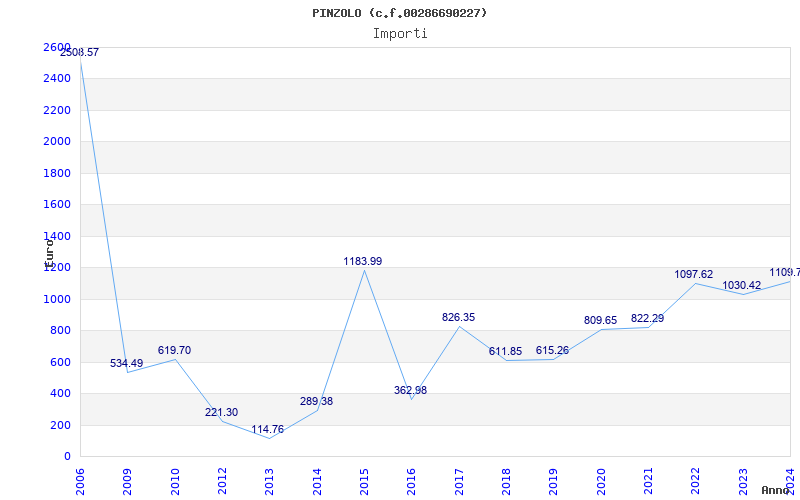Screen dimensions: 800x500
Task: Click y-axis tick 2000
Action: [57, 141]
